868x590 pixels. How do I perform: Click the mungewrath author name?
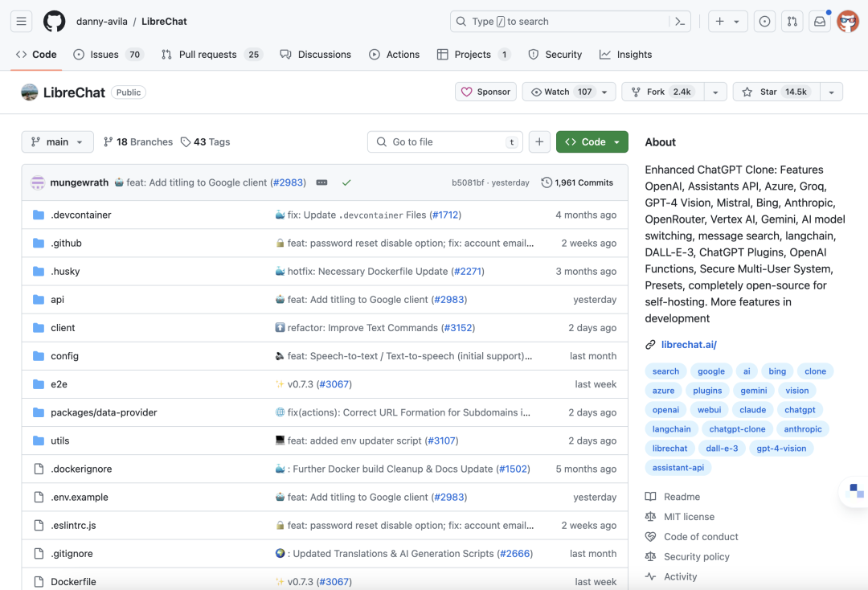click(x=79, y=182)
